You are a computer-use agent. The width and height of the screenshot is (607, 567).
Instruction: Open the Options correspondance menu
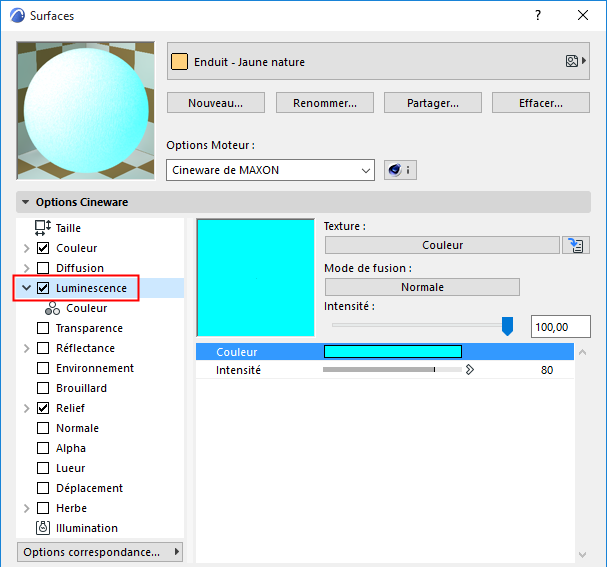tap(100, 552)
